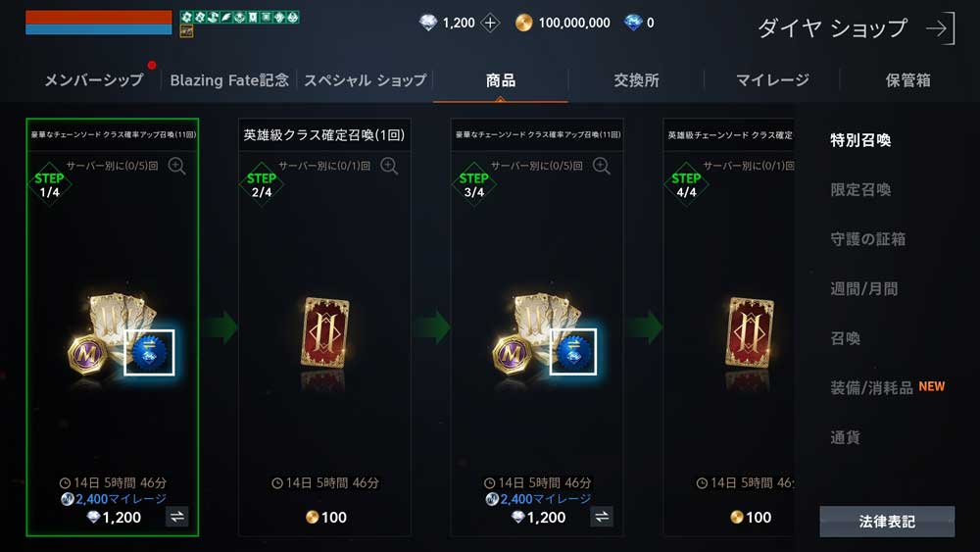The image size is (980, 552).
Task: Click the 法律表記 button
Action: [x=887, y=522]
